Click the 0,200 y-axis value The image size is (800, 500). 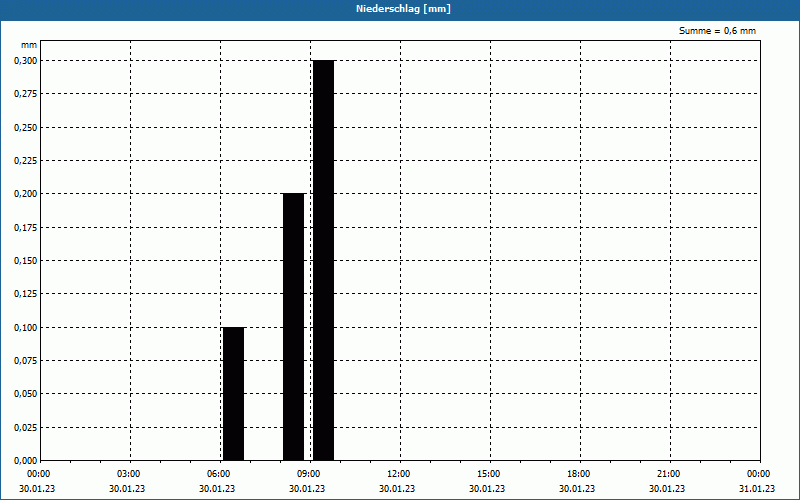point(26,194)
